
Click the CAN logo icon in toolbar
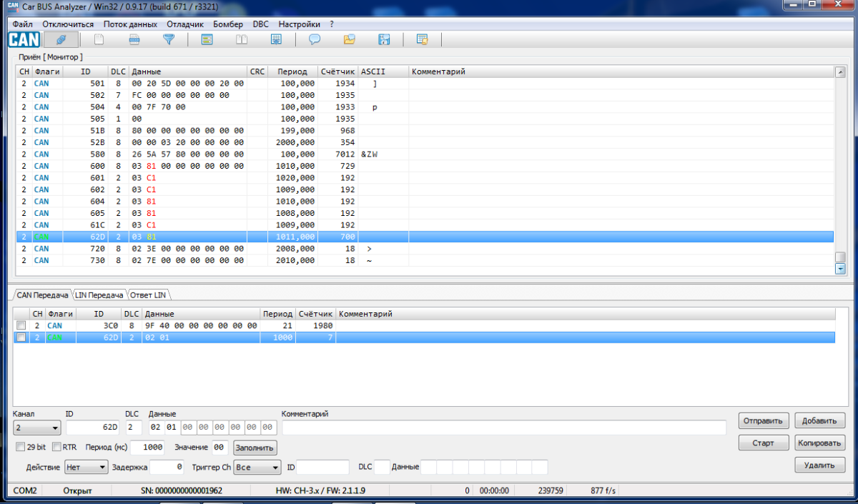pyautogui.click(x=24, y=39)
